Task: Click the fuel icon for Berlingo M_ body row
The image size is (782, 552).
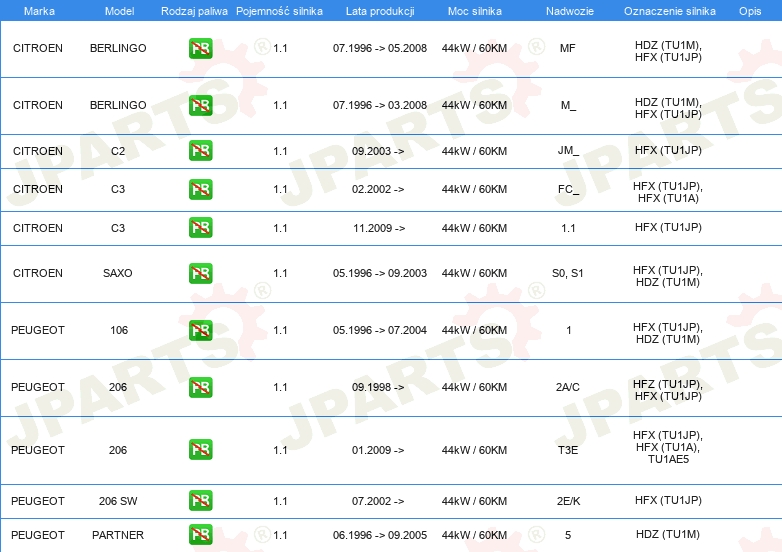Action: point(200,105)
